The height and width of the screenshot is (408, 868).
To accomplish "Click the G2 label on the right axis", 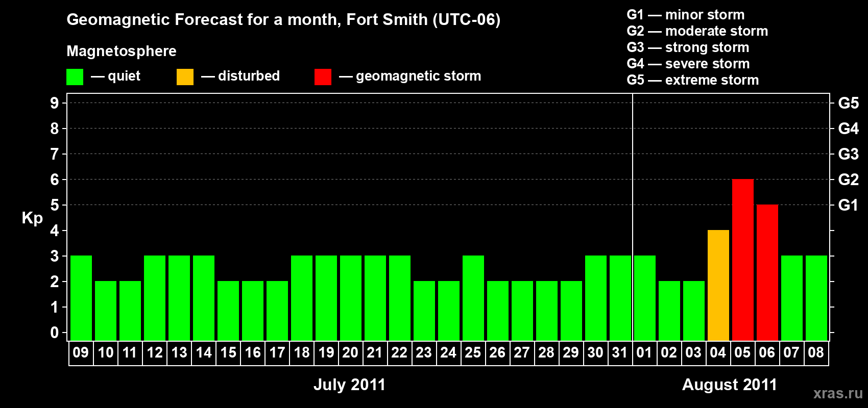I will click(848, 180).
